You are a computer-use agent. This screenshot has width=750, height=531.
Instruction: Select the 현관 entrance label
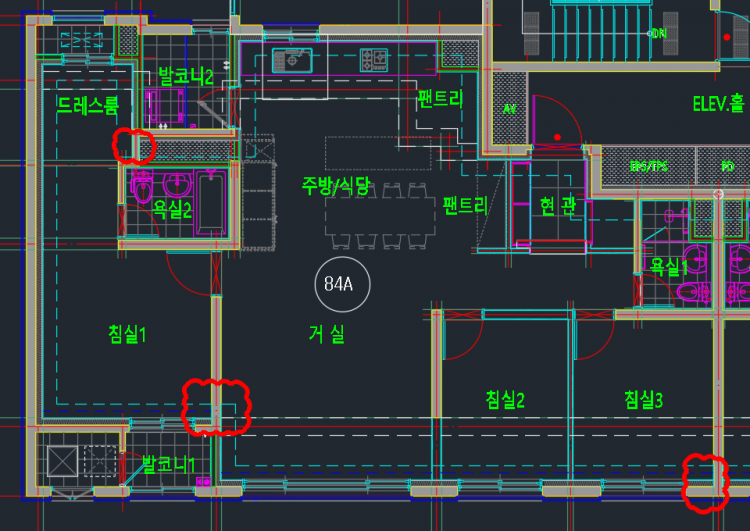click(x=557, y=205)
